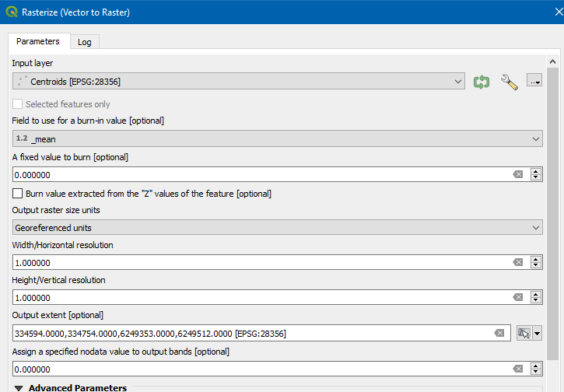Increase Width/Horizontal resolution with up arrow

pyautogui.click(x=536, y=259)
